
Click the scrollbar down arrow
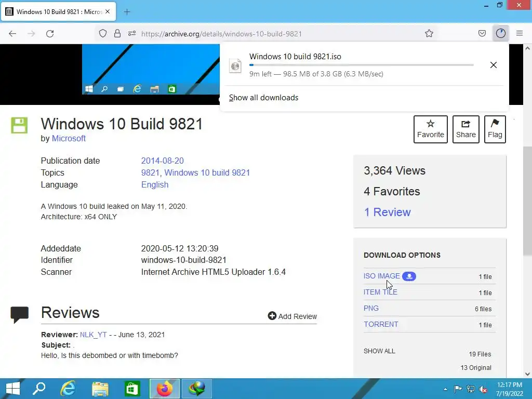527,374
